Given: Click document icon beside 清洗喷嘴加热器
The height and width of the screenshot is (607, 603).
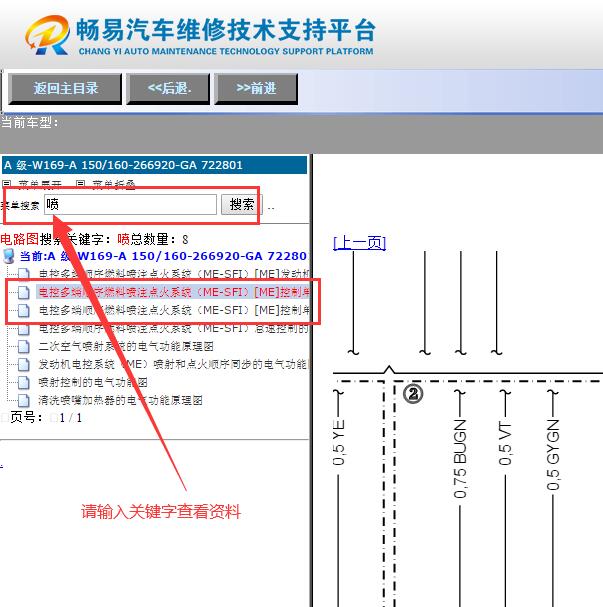Looking at the screenshot, I should point(24,401).
